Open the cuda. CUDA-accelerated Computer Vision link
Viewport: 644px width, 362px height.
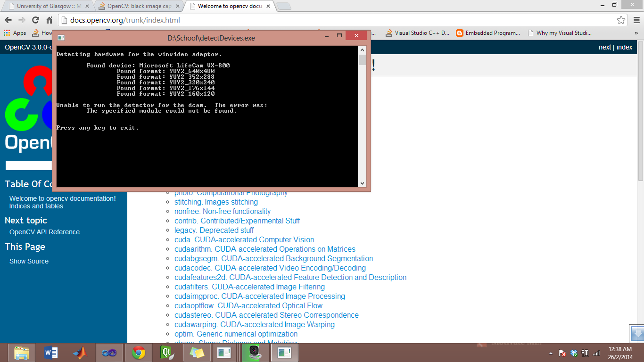(244, 239)
